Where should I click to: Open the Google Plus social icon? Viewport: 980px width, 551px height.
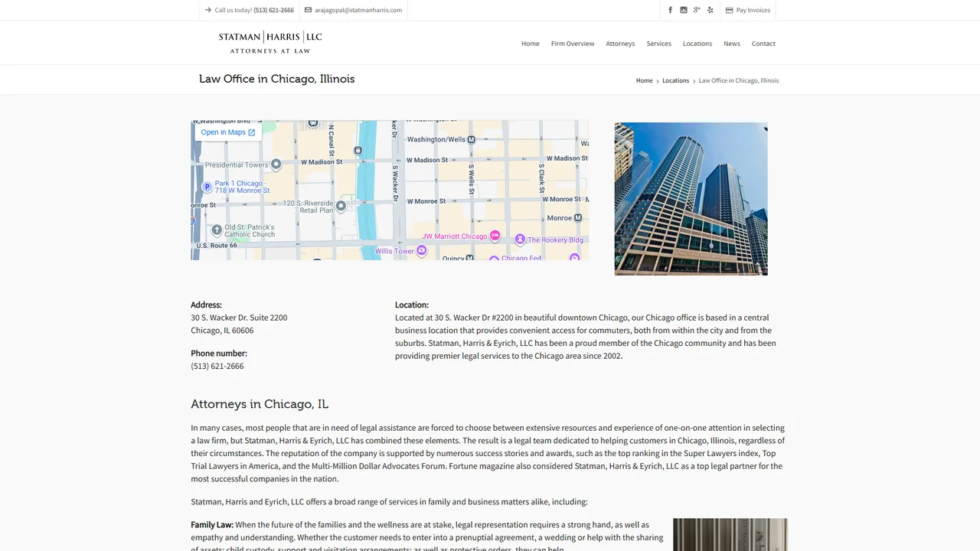(x=697, y=10)
